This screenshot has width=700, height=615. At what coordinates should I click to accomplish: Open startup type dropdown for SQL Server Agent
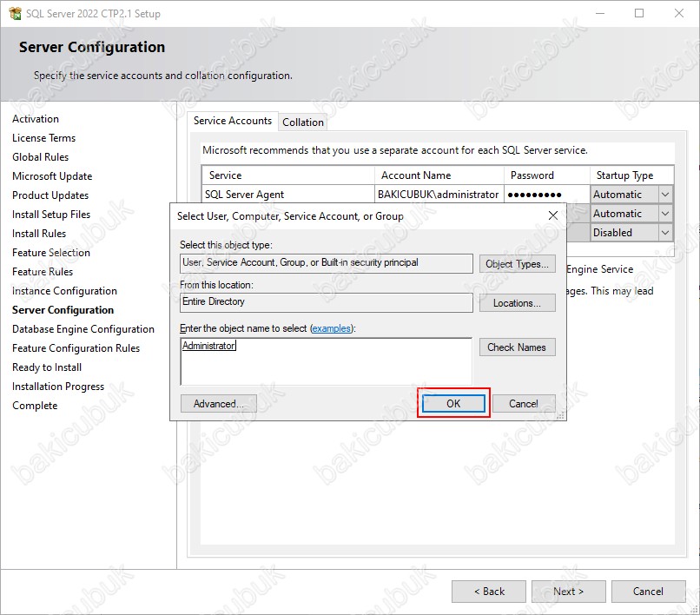(x=664, y=195)
